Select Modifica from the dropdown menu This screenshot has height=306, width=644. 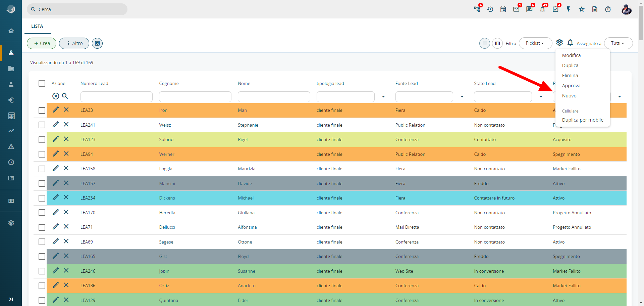(583, 55)
